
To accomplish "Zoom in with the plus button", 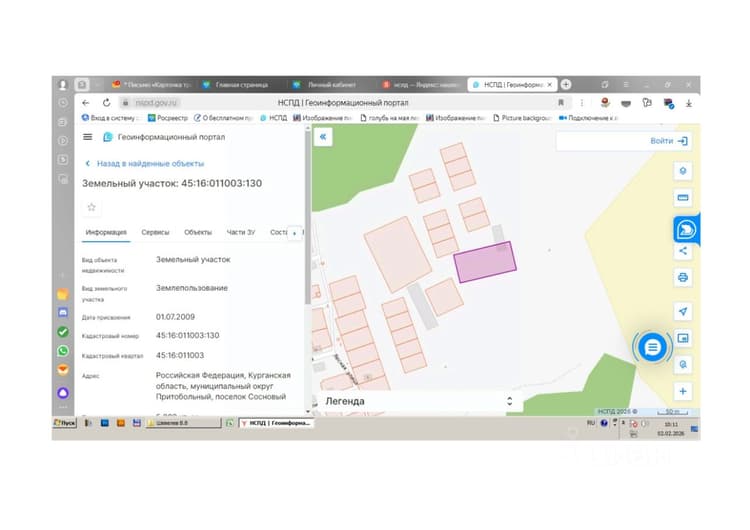I will (683, 391).
